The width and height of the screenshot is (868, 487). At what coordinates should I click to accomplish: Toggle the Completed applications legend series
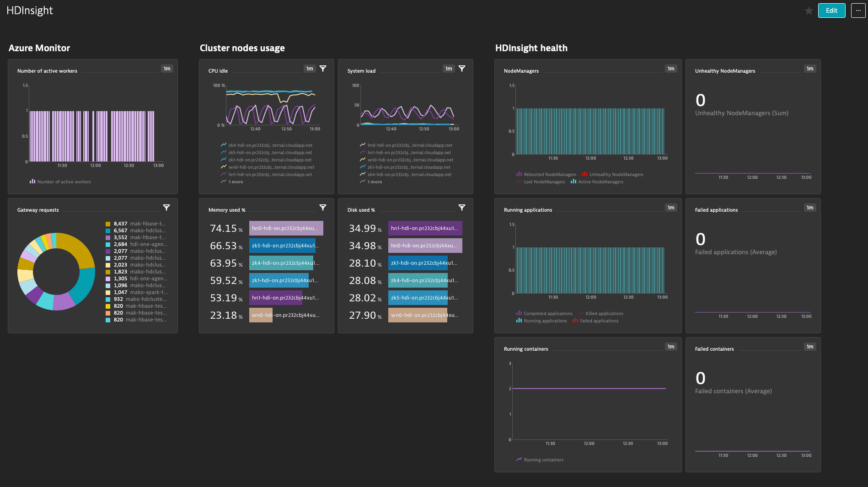point(544,313)
